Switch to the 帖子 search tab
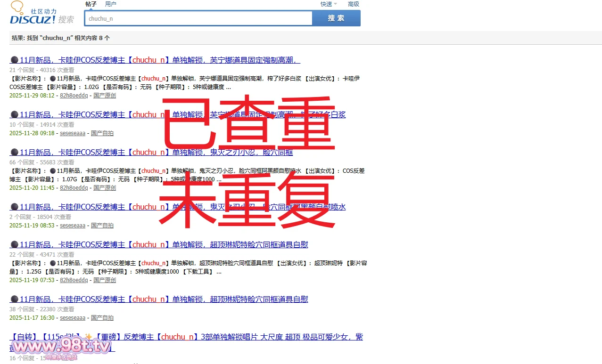The height and width of the screenshot is (364, 602). [91, 4]
